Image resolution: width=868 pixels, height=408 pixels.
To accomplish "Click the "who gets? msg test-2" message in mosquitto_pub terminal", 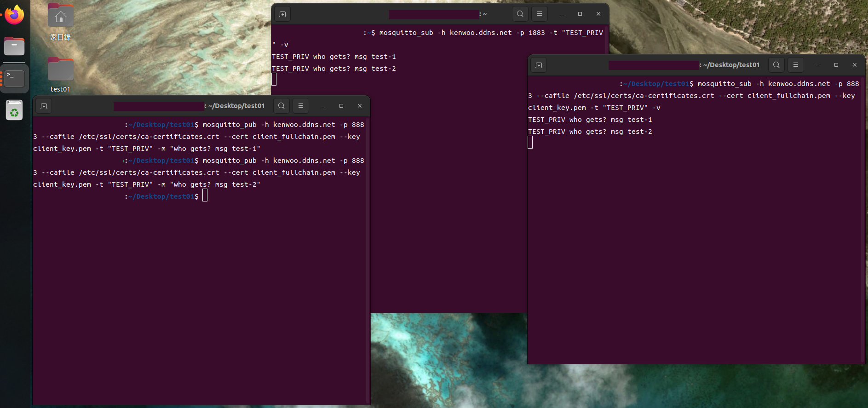I will (x=215, y=184).
